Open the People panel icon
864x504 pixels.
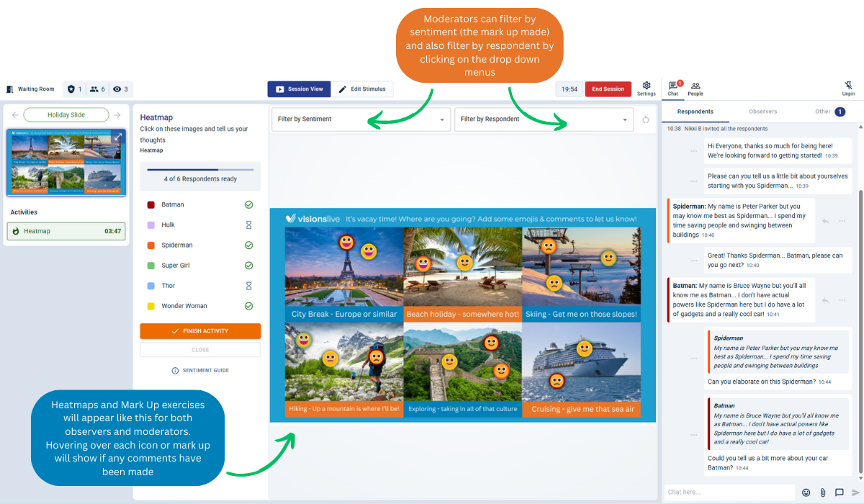click(x=695, y=86)
